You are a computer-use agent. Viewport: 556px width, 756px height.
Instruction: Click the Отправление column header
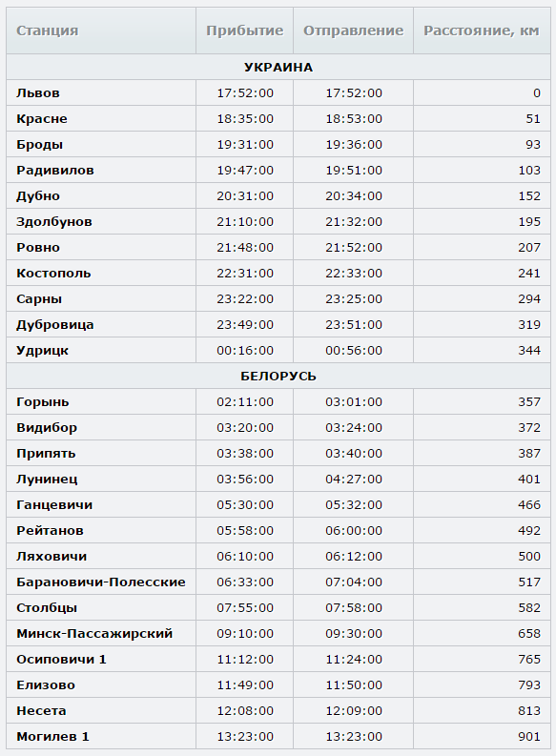[x=353, y=31]
